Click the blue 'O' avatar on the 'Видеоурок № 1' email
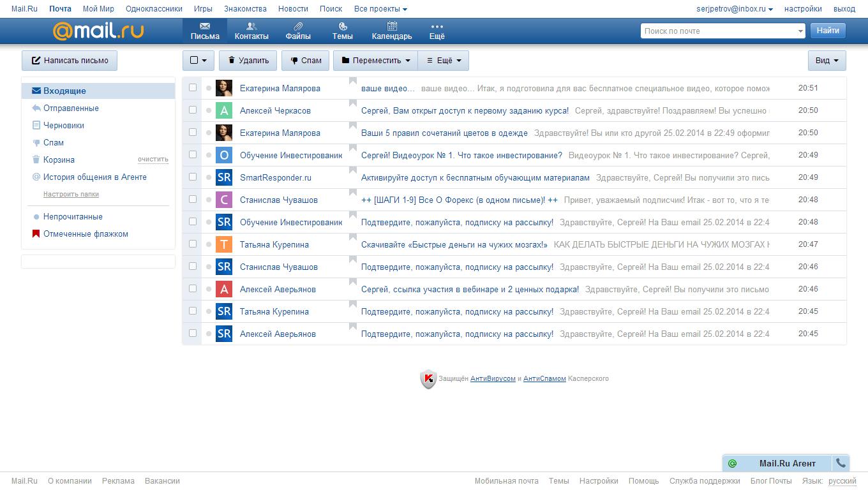 224,155
